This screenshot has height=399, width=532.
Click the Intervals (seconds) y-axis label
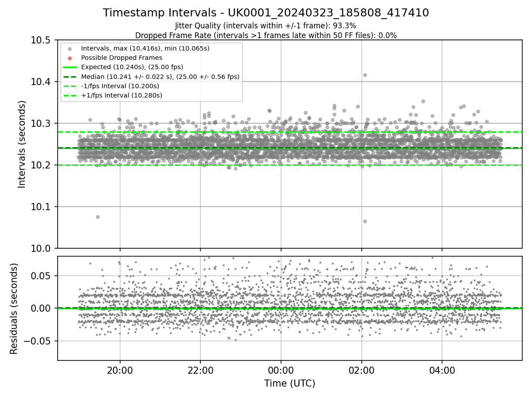(x=22, y=144)
